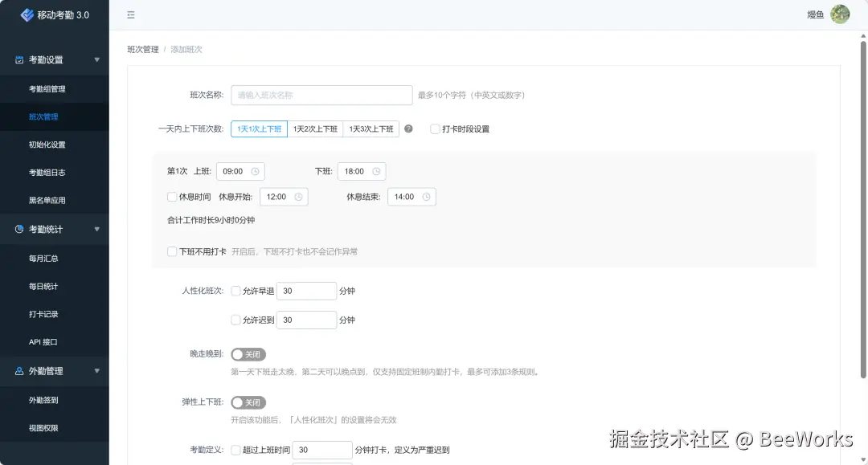The image size is (868, 465).
Task: Click the vertical page scrollbar
Action: [863, 209]
